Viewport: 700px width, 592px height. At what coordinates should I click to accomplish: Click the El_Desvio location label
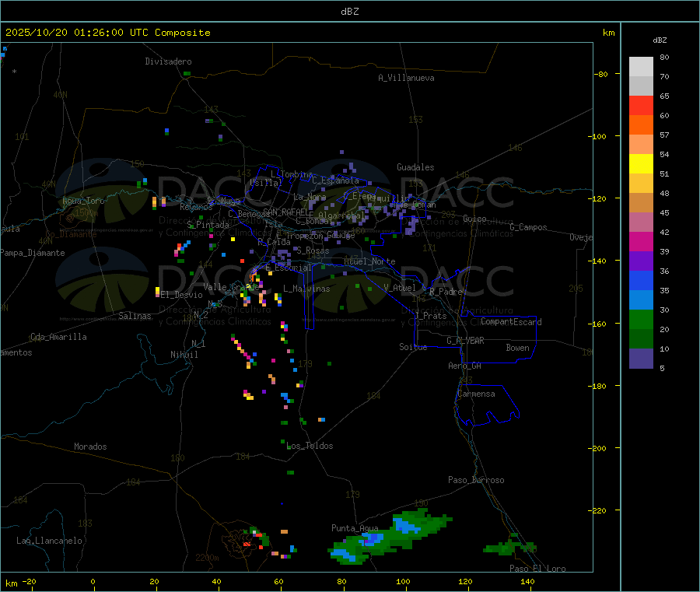181,295
